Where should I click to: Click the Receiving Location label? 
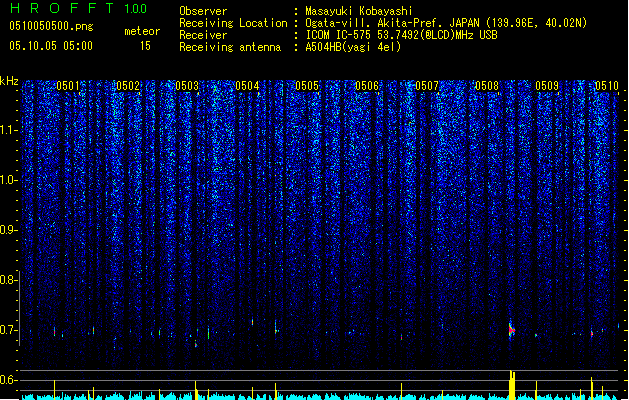tap(233, 23)
